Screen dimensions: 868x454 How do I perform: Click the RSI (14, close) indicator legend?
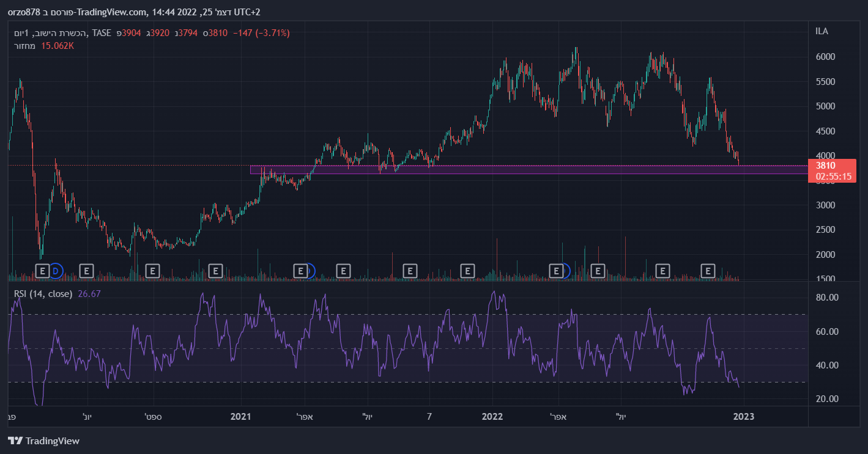pyautogui.click(x=43, y=294)
